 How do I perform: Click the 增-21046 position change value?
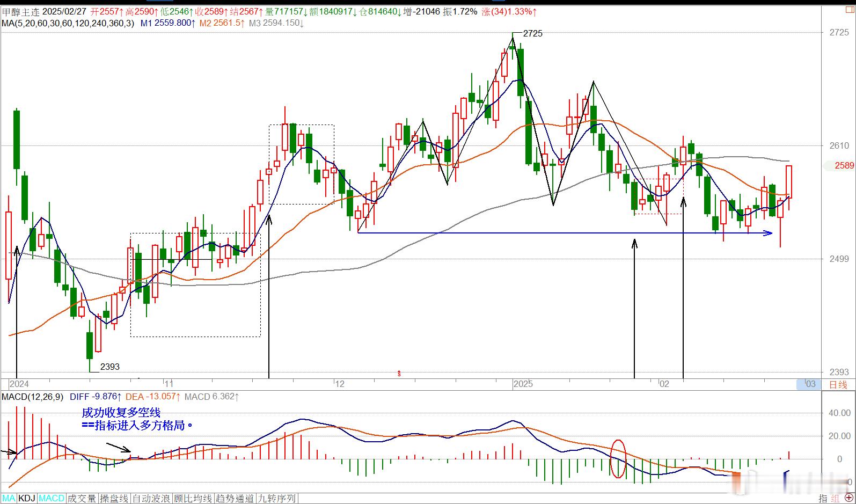(422, 11)
